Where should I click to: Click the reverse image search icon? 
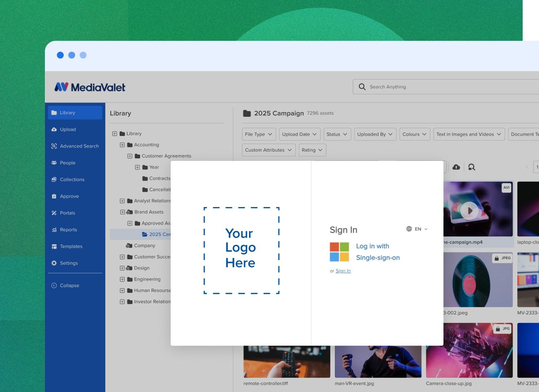coord(472,167)
